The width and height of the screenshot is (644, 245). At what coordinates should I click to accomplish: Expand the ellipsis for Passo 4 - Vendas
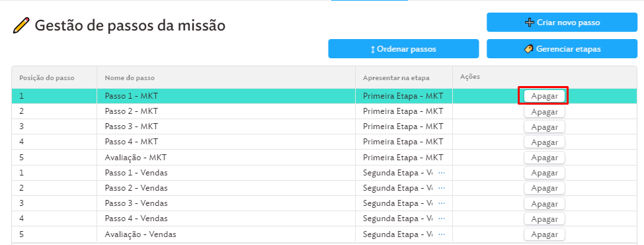click(442, 219)
